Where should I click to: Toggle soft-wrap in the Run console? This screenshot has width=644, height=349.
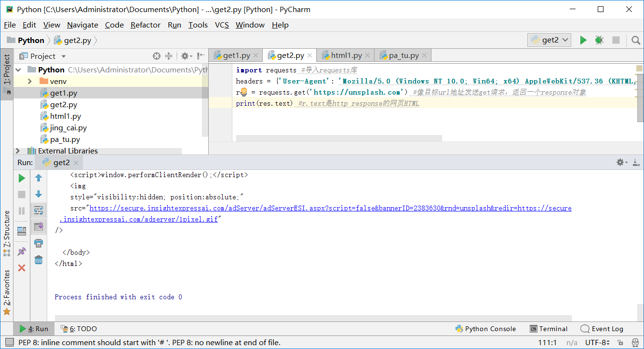(39, 210)
